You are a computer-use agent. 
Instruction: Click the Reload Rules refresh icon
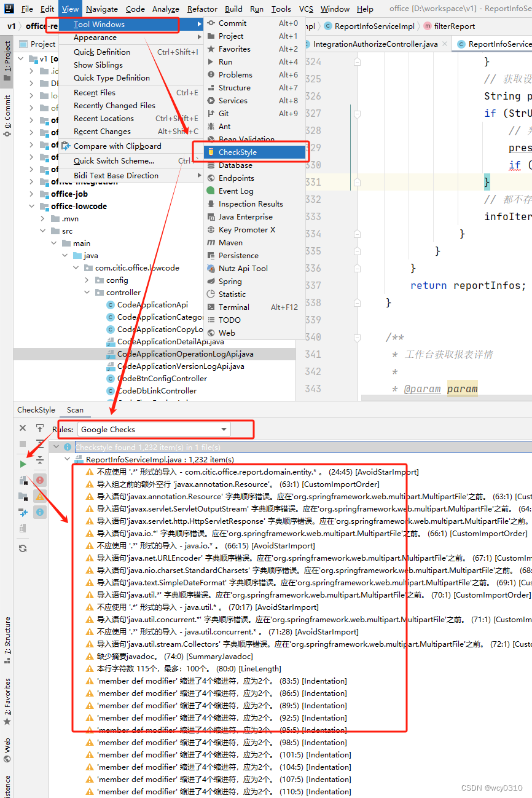coord(23,548)
